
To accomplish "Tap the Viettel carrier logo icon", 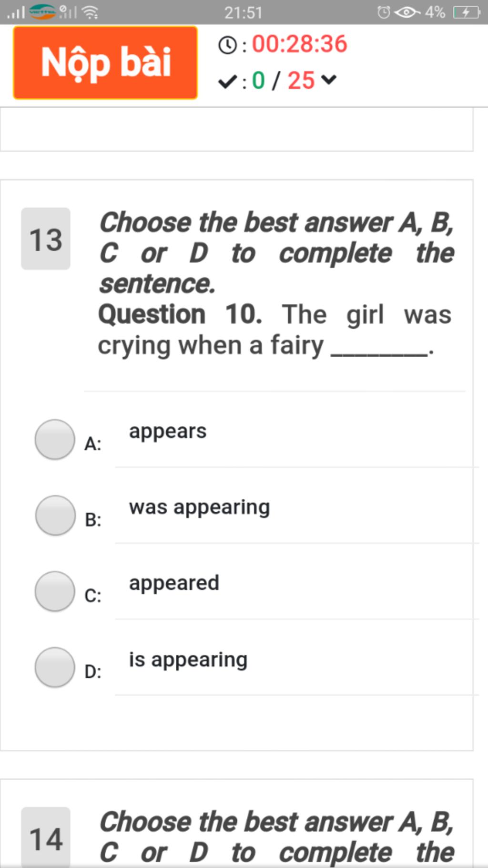I will click(x=43, y=11).
